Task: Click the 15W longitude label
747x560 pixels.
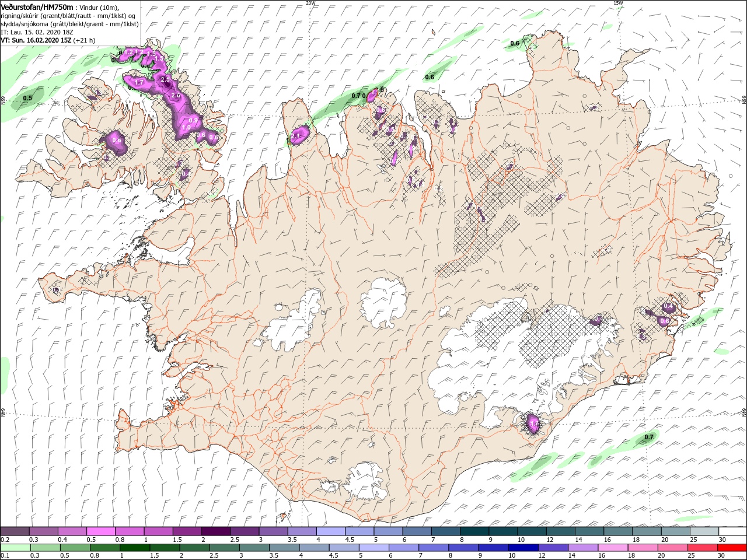Action: pos(617,3)
